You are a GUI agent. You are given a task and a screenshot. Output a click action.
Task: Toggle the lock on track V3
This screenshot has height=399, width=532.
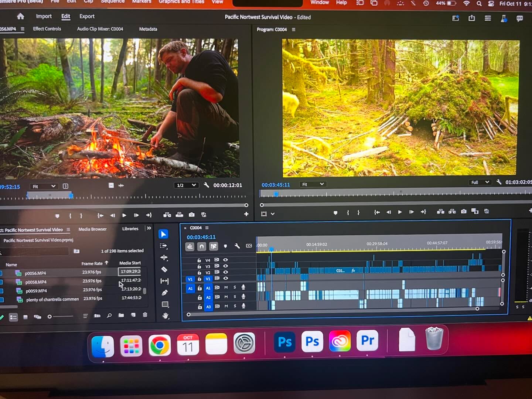199,266
